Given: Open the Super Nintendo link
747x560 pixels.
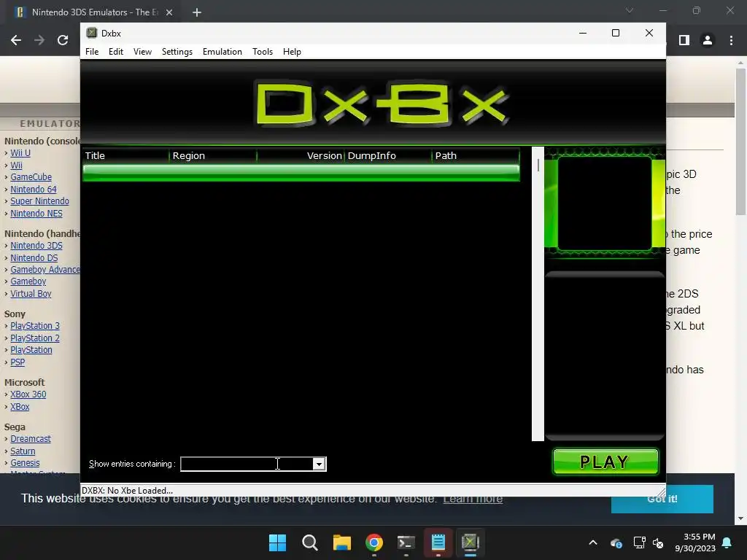Looking at the screenshot, I should [x=39, y=201].
